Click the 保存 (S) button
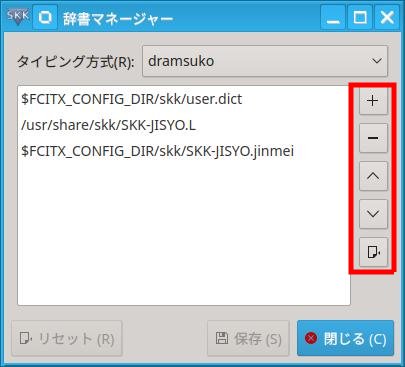 click(248, 339)
